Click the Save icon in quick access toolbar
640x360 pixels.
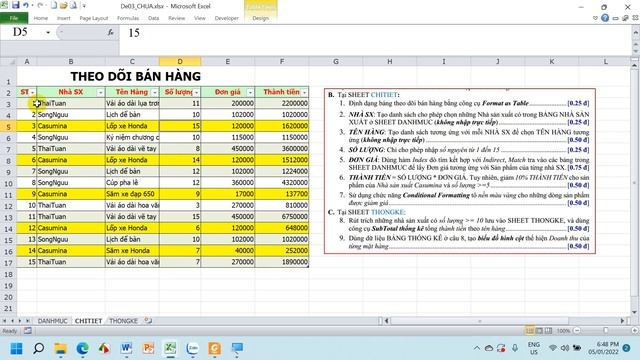click(x=16, y=5)
